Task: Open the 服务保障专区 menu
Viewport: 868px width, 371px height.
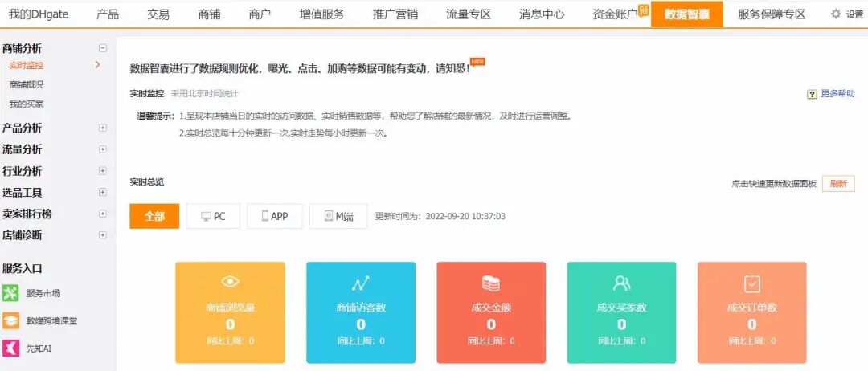Action: pyautogui.click(x=772, y=14)
